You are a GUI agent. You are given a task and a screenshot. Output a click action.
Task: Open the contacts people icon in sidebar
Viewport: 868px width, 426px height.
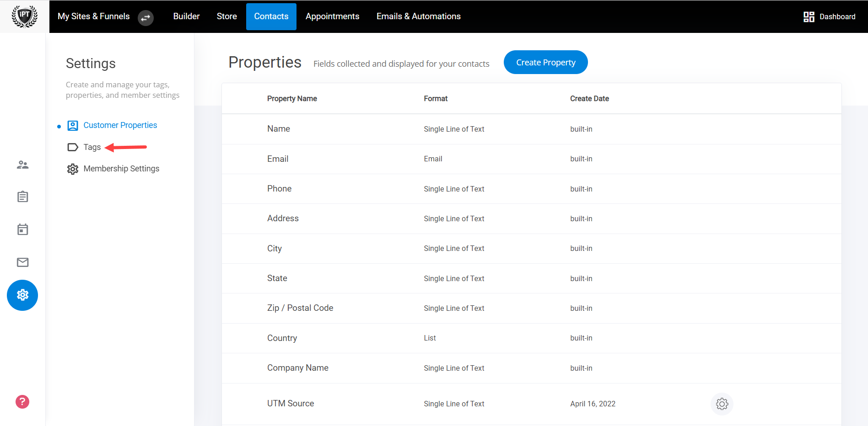click(22, 165)
